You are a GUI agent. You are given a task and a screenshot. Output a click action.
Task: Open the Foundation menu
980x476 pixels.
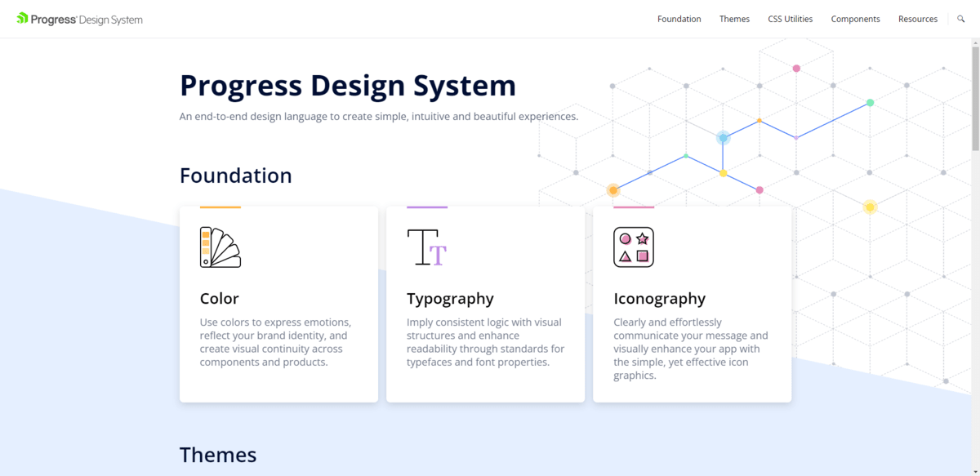coord(679,19)
